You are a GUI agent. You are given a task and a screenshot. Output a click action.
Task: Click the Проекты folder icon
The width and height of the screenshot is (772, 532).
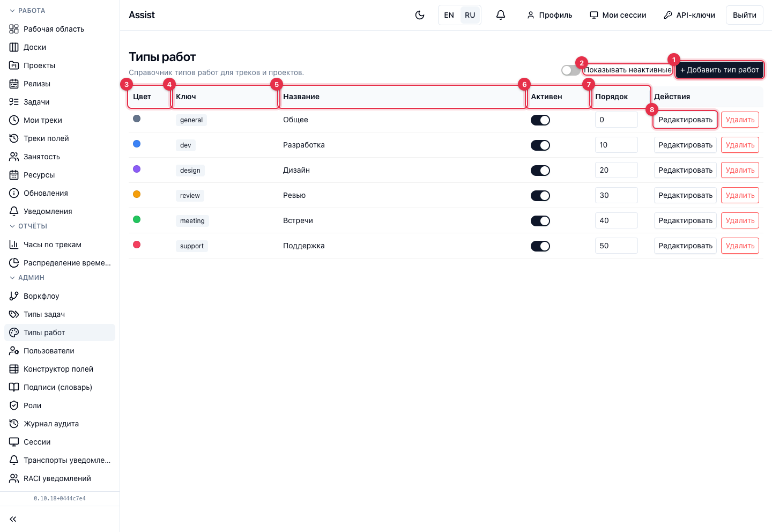[14, 65]
